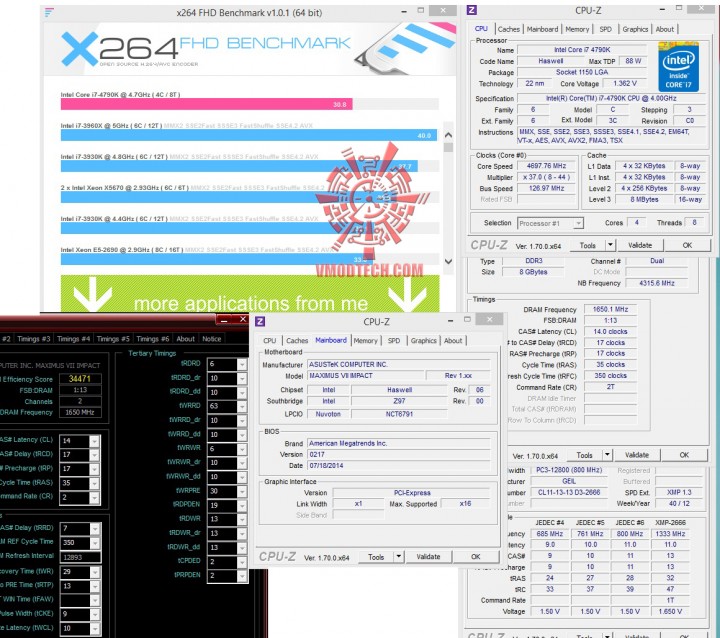Screen dimensions: 720x638
Task: Open the About tab in the black timing tool
Action: click(186, 339)
